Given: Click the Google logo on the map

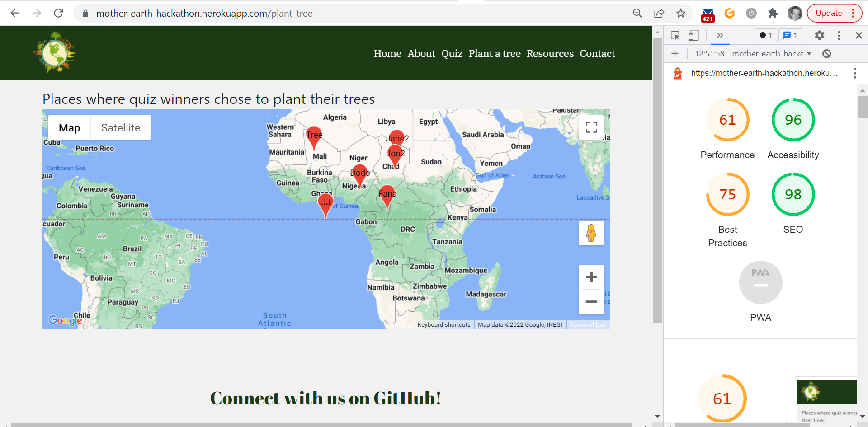Looking at the screenshot, I should click(x=66, y=320).
